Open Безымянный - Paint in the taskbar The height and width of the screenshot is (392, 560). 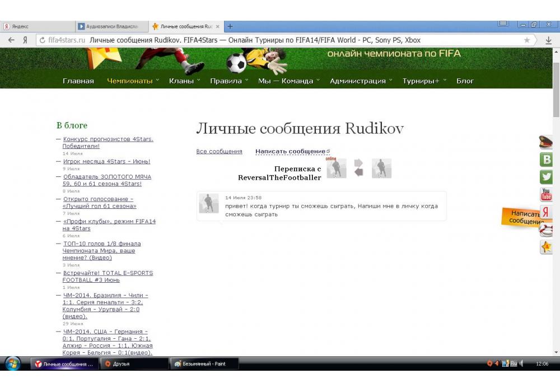(x=204, y=364)
